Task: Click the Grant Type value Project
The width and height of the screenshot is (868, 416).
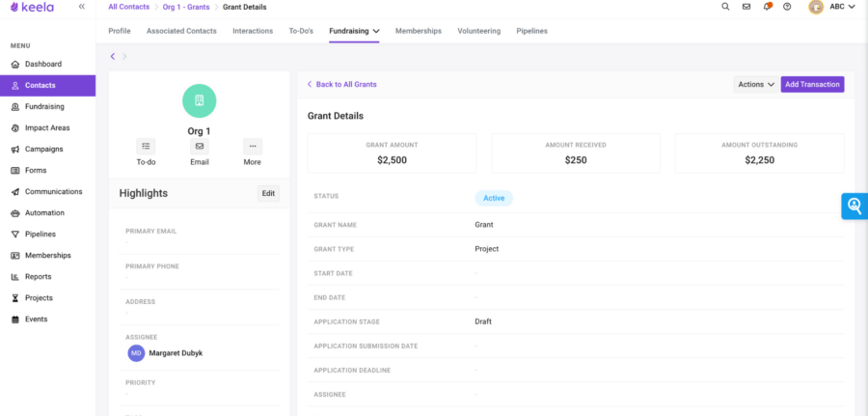Action: click(x=487, y=249)
